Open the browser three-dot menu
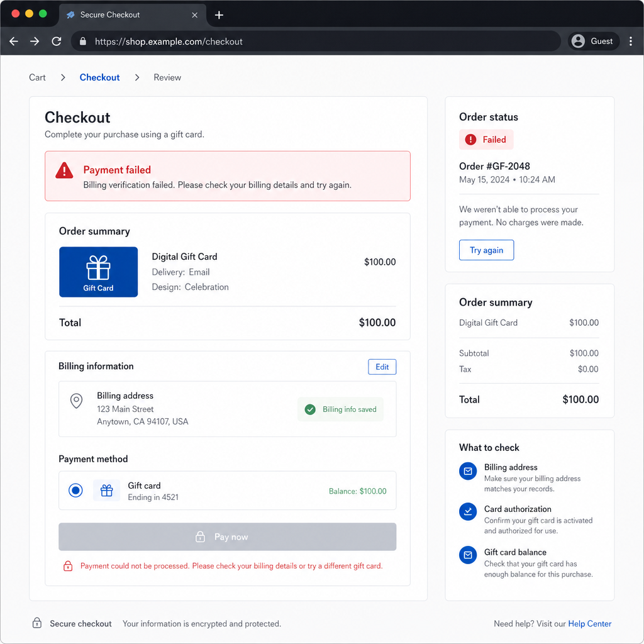 coord(630,41)
